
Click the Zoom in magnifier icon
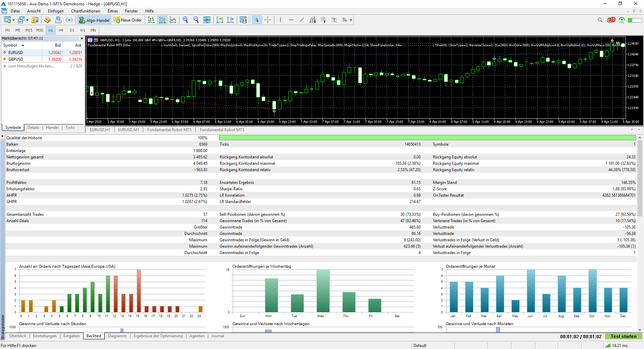click(x=185, y=20)
